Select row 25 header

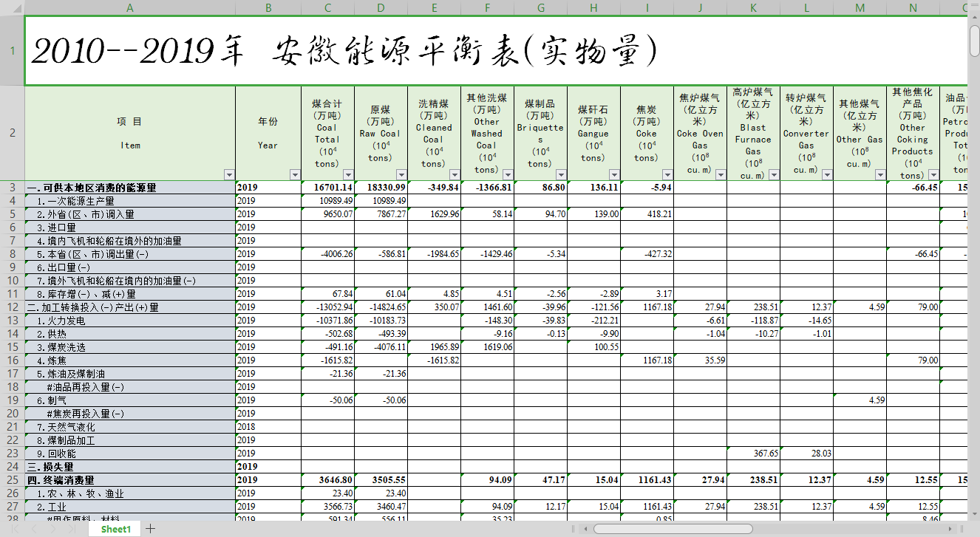(x=12, y=480)
